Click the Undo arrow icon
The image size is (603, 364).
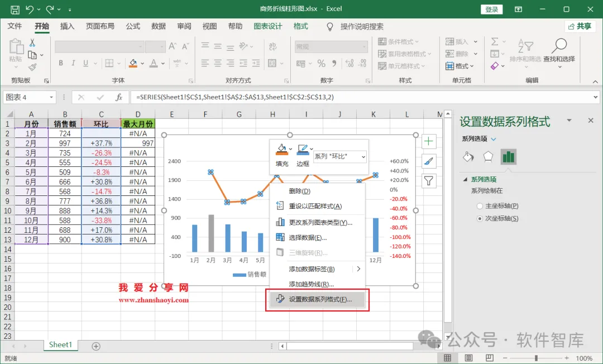[30, 9]
